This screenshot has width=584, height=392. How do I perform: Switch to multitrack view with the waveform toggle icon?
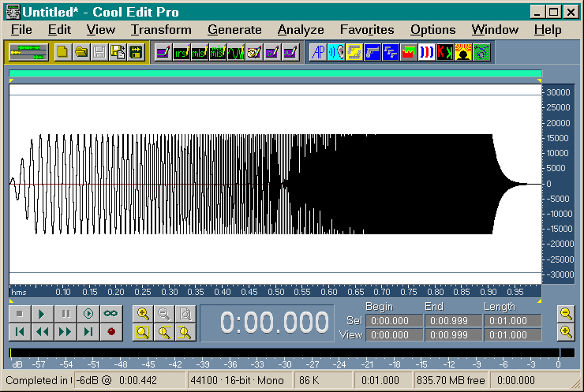(x=28, y=52)
